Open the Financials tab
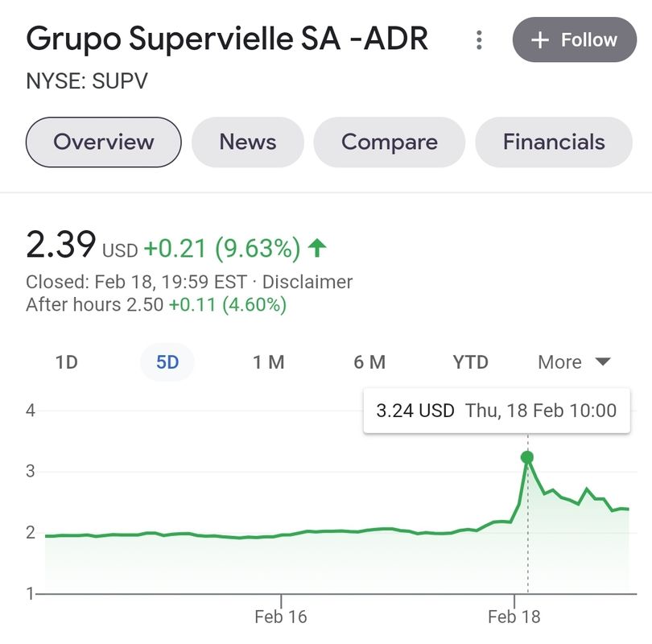This screenshot has width=652, height=644. [x=554, y=142]
